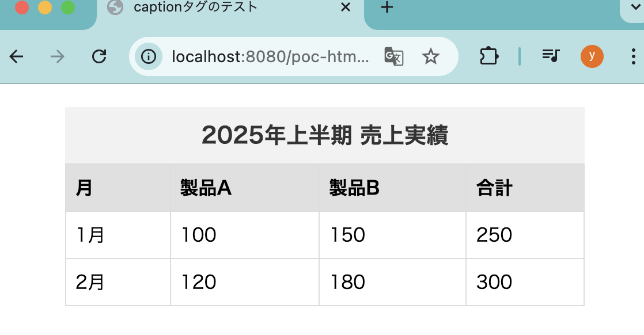Click the 製品B column header

tap(393, 188)
